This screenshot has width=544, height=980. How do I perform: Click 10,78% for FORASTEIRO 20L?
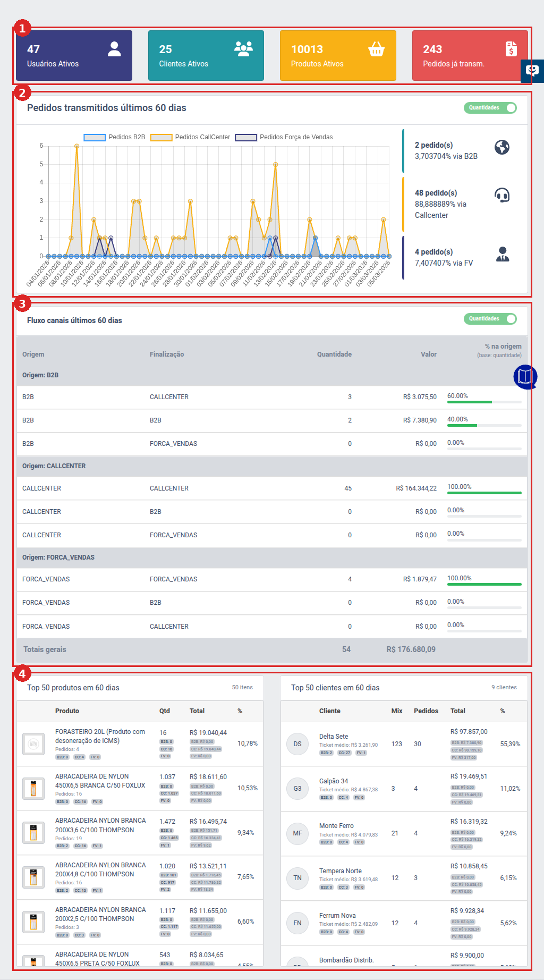pos(248,744)
